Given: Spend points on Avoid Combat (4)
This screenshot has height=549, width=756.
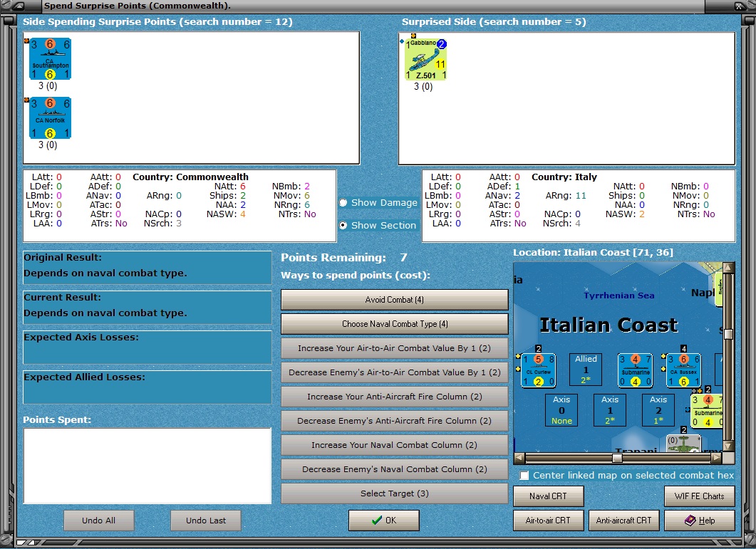Looking at the screenshot, I should coord(395,299).
